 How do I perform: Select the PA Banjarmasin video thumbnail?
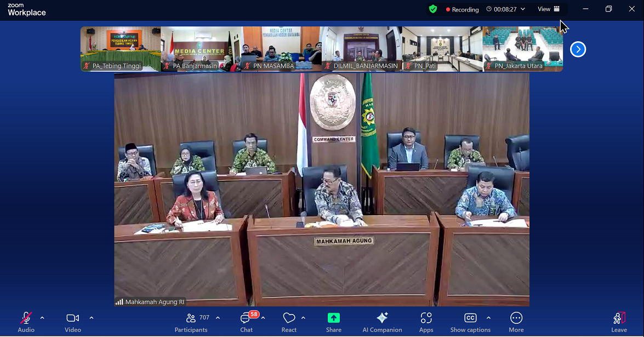point(201,49)
